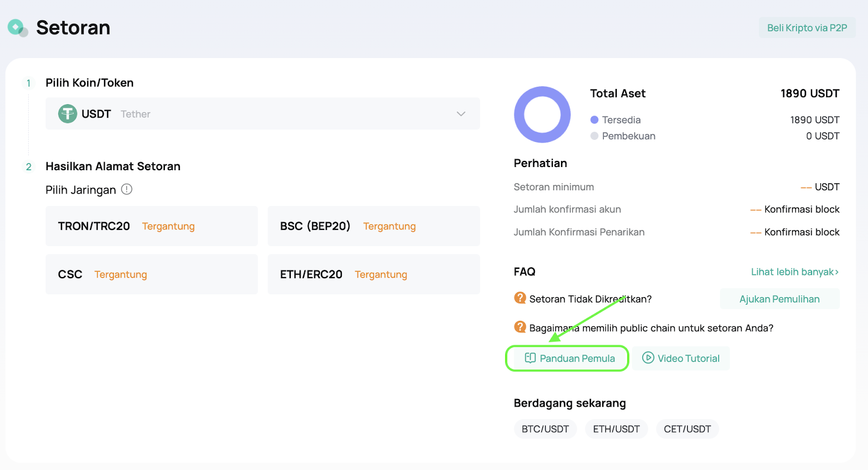
Task: Select the ETH/ERC20 network
Action: coord(374,274)
